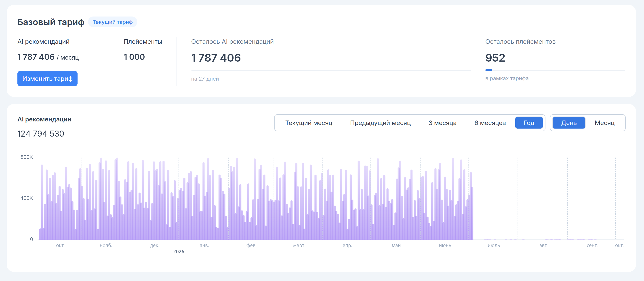The width and height of the screenshot is (644, 281).
Task: Click the в рамках тарифа label
Action: [x=507, y=78]
